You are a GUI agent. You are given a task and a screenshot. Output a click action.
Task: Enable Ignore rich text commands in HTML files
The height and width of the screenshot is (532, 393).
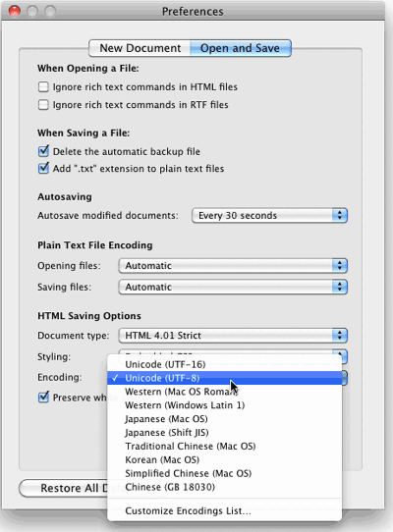point(43,86)
